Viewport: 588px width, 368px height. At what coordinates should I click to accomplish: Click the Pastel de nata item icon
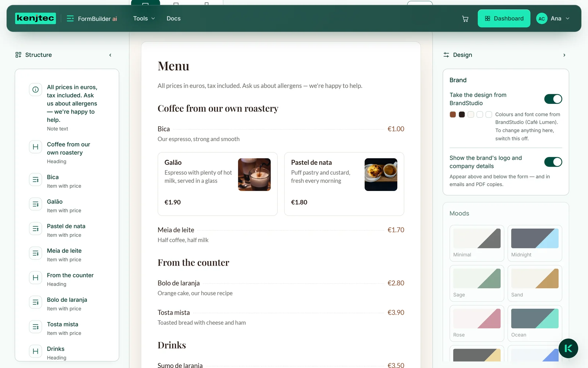[x=36, y=229]
